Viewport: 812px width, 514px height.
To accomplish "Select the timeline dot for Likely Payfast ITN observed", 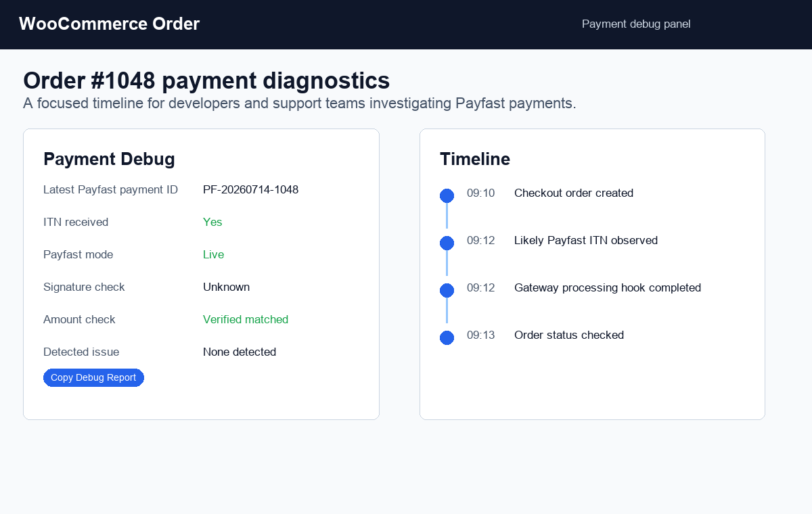I will click(x=447, y=243).
